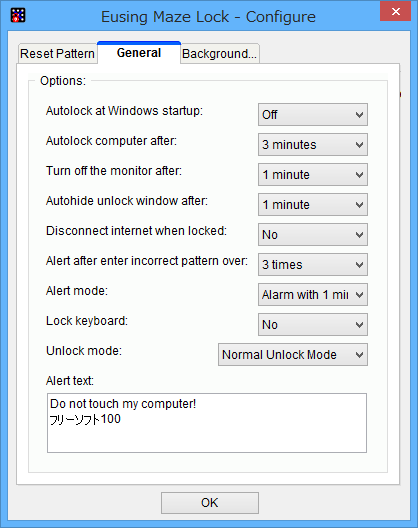This screenshot has width=418, height=528.
Task: Click the Eusing Maze Lock title bar icon
Action: 18,15
